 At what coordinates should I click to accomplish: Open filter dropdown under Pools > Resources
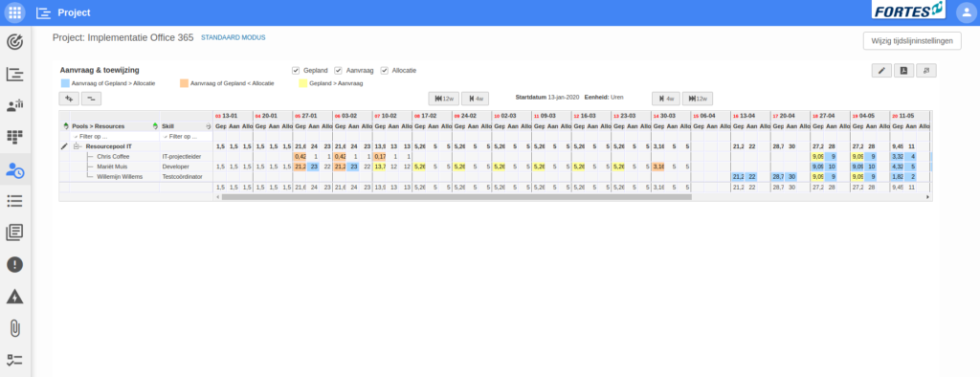click(76, 136)
